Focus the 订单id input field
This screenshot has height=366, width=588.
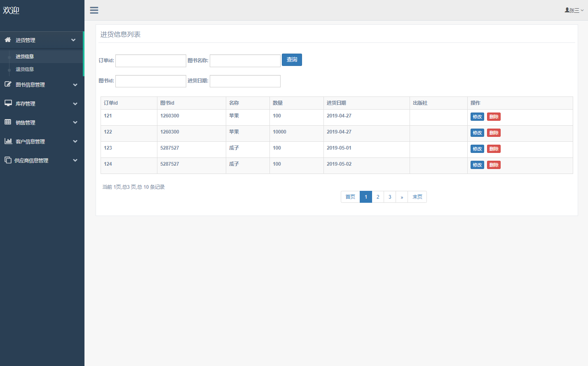click(x=151, y=61)
